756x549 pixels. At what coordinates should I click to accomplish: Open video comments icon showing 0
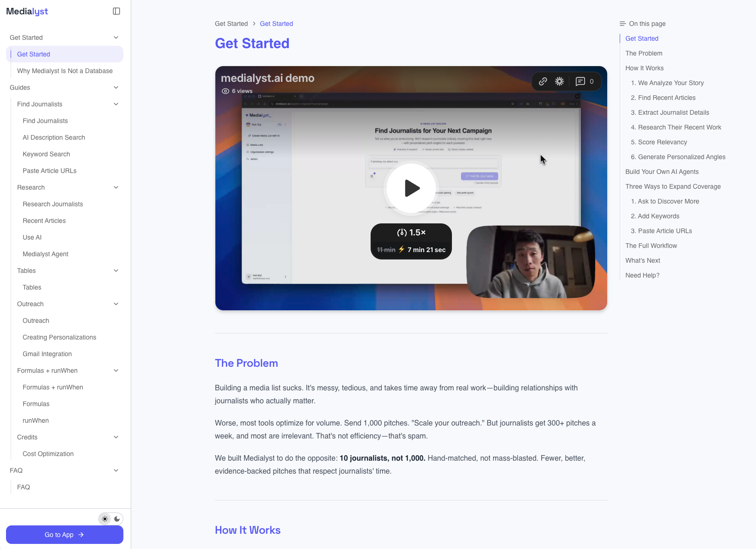pyautogui.click(x=585, y=81)
